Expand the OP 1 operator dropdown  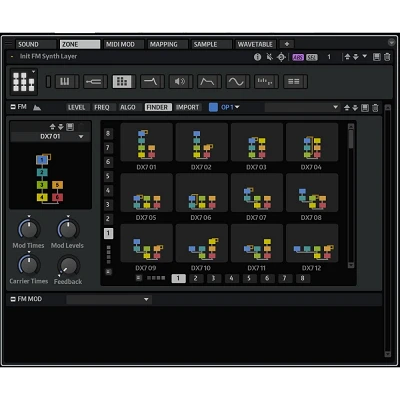coord(230,107)
